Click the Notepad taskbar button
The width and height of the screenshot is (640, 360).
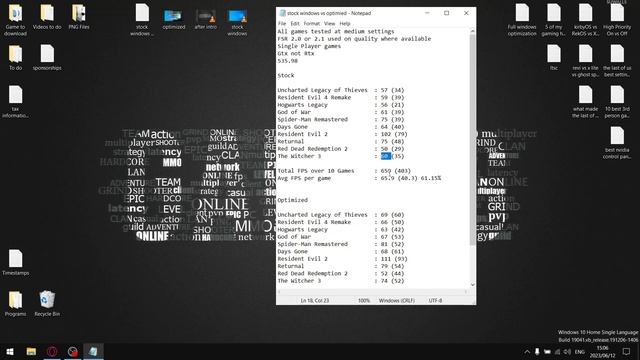click(x=93, y=351)
